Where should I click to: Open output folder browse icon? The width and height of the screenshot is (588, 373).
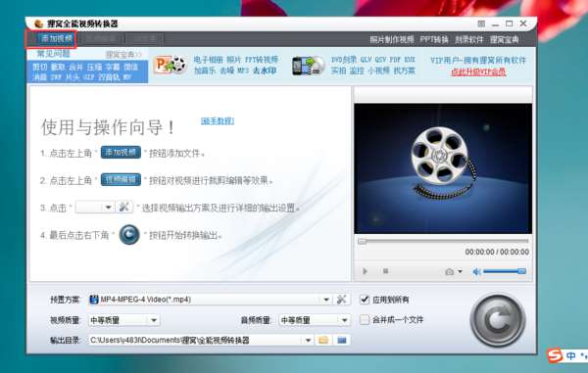(x=323, y=340)
